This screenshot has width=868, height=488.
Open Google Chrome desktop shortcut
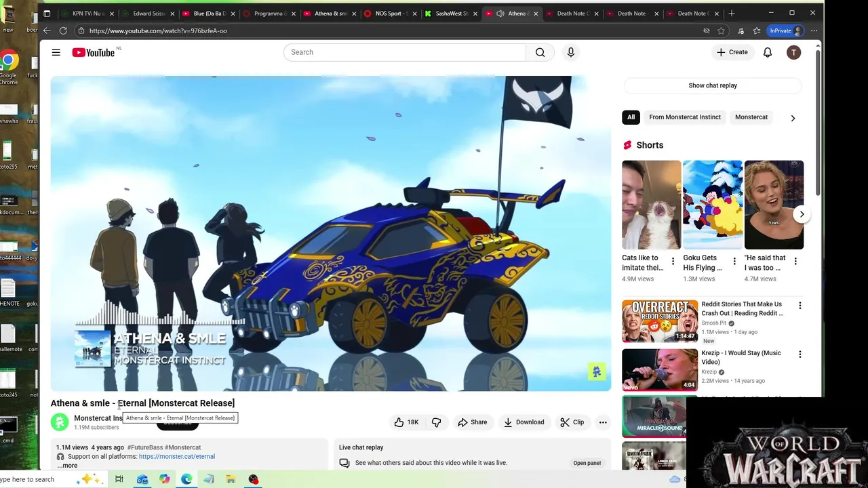[9, 68]
